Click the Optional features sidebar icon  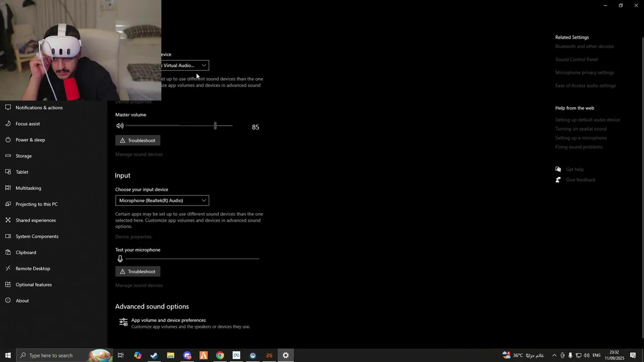(8, 285)
